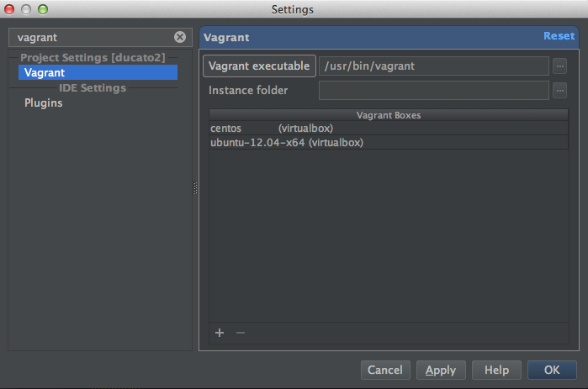Click the "Instance folder" label
This screenshot has height=389, width=588.
click(x=248, y=90)
